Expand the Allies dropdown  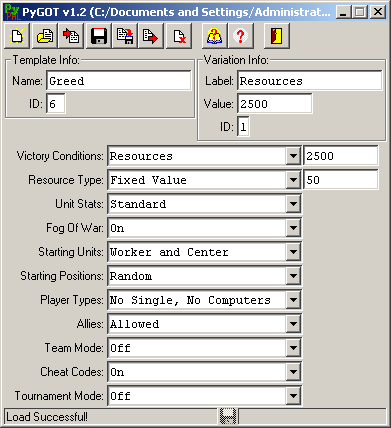point(293,324)
